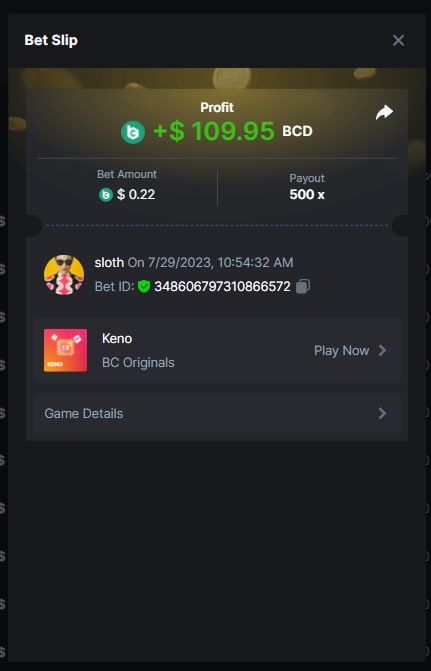431x671 pixels.
Task: Close the Bet Slip with the X
Action: pyautogui.click(x=398, y=41)
